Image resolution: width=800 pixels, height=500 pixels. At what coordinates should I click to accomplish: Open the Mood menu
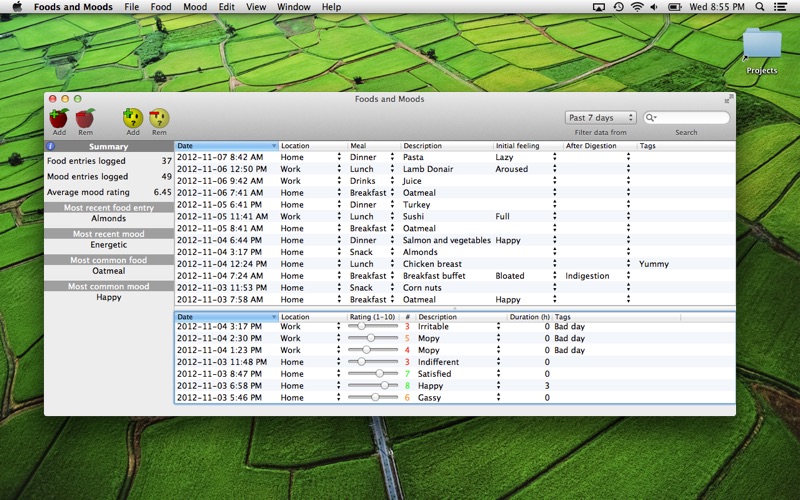point(195,7)
